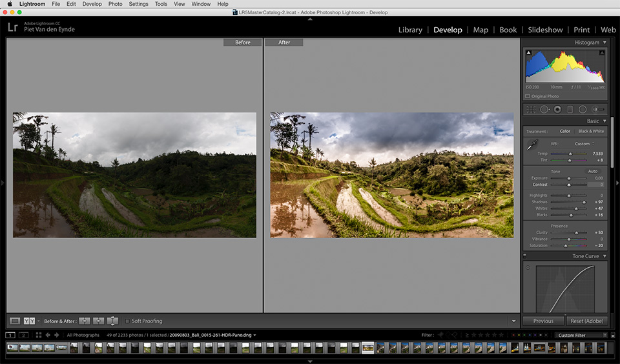This screenshot has height=364, width=620.
Task: Open the Apple menu
Action: [10, 4]
